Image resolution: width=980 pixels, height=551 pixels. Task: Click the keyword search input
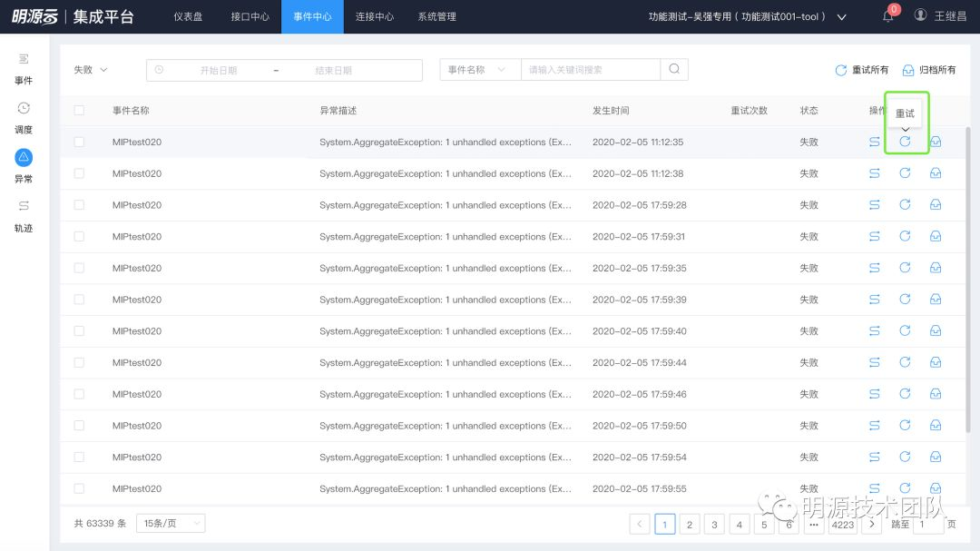591,69
